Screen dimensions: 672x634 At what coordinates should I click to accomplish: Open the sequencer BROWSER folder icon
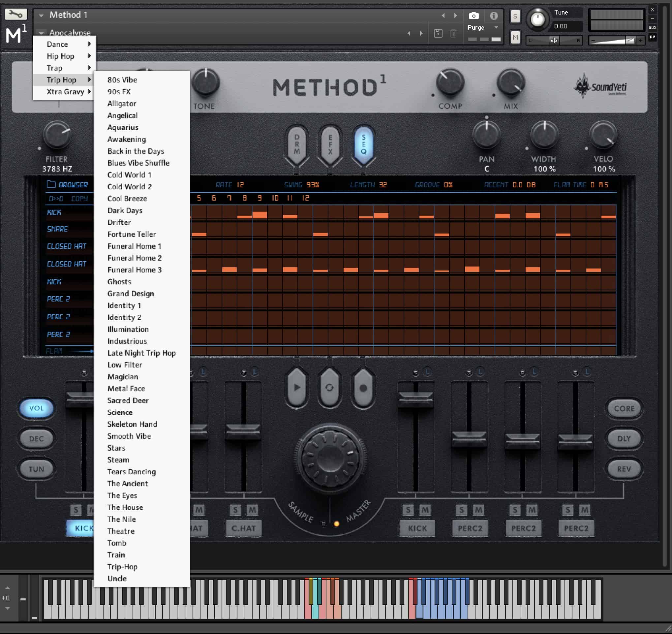(51, 184)
